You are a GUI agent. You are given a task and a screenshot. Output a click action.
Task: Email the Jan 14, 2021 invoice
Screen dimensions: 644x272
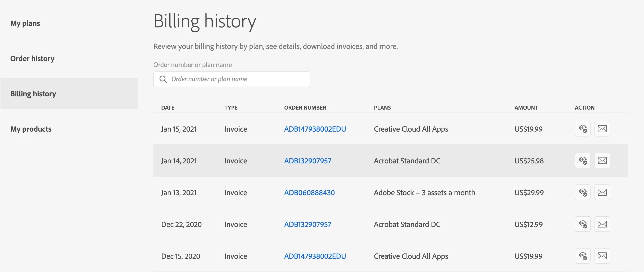602,160
